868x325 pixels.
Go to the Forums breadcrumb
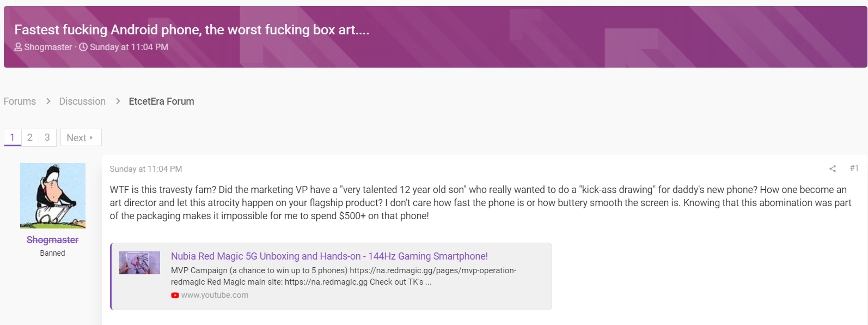tap(20, 101)
